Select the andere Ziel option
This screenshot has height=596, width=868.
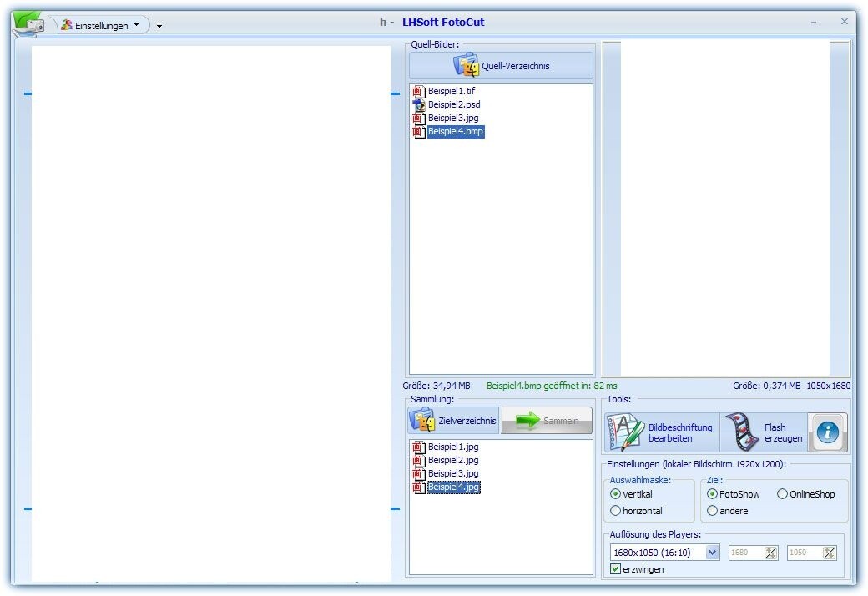(x=712, y=511)
